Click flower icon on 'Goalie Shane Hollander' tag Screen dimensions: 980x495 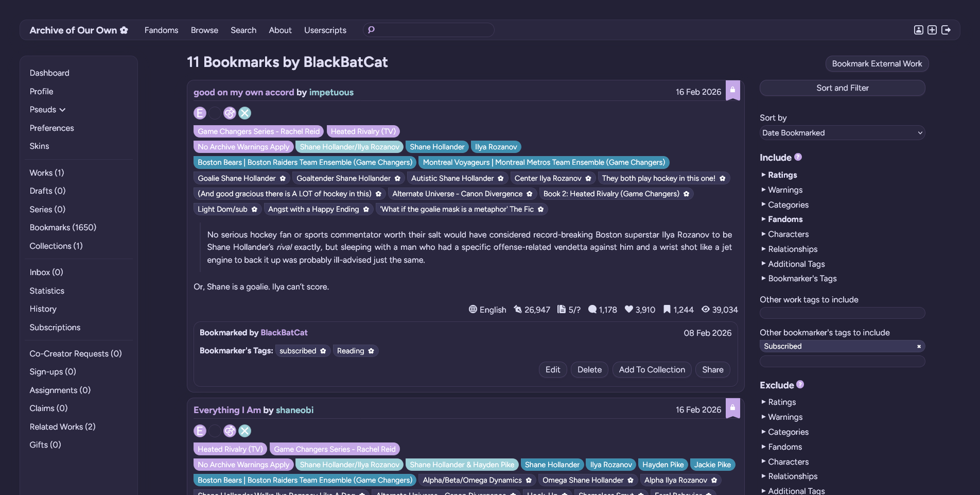(x=283, y=178)
